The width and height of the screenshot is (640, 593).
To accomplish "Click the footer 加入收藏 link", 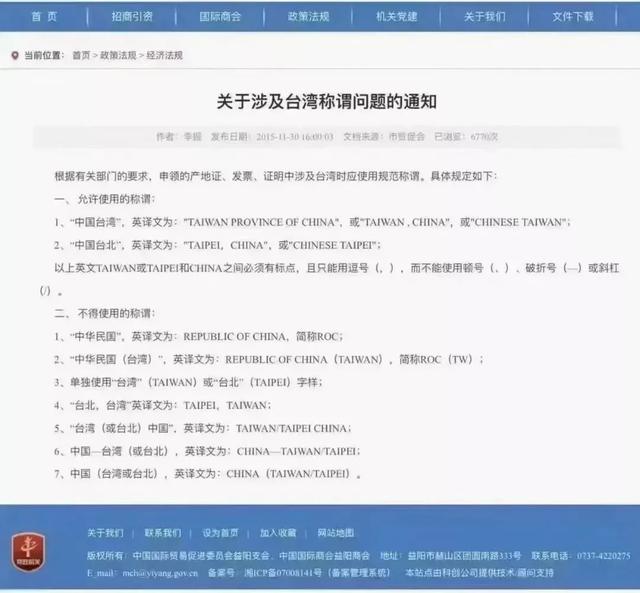I will (x=278, y=533).
